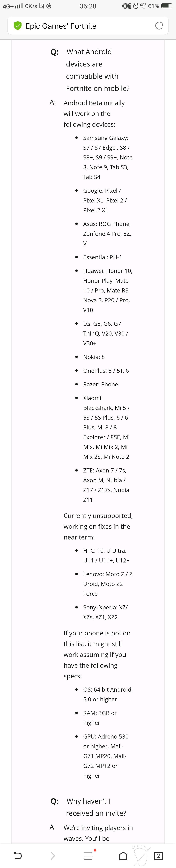Tap the battery indicator in status bar

[167, 6]
